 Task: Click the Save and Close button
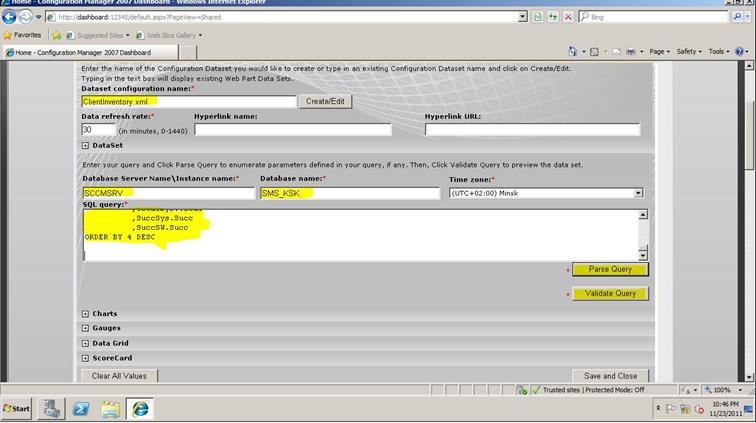[x=610, y=376]
